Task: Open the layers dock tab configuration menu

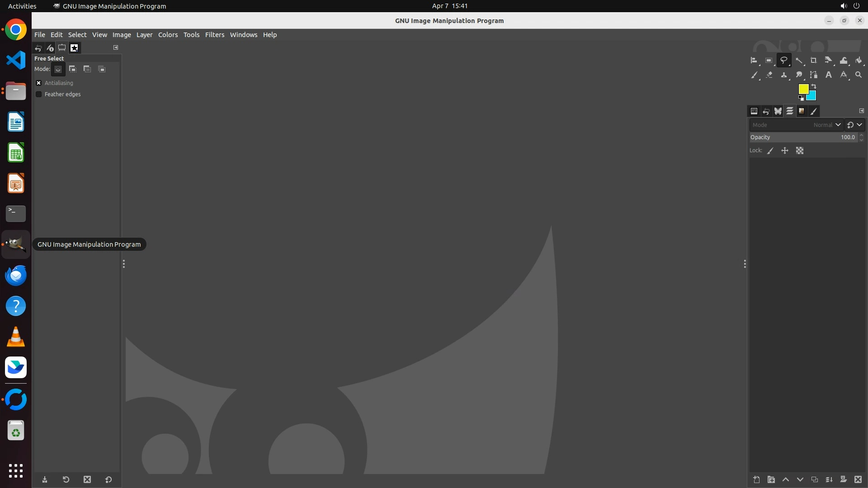Action: point(861,111)
